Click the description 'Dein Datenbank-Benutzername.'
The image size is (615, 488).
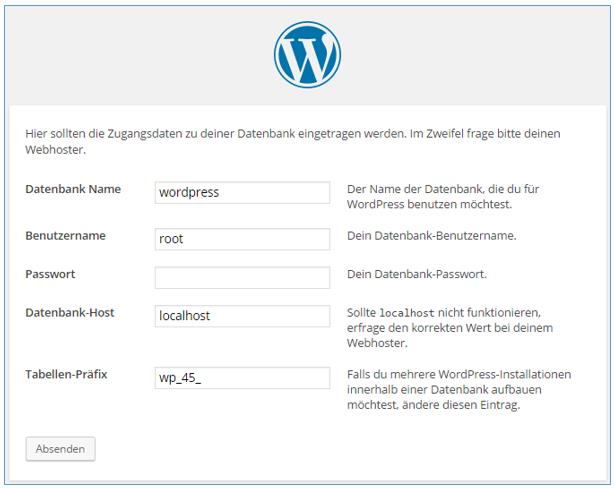[x=431, y=235]
